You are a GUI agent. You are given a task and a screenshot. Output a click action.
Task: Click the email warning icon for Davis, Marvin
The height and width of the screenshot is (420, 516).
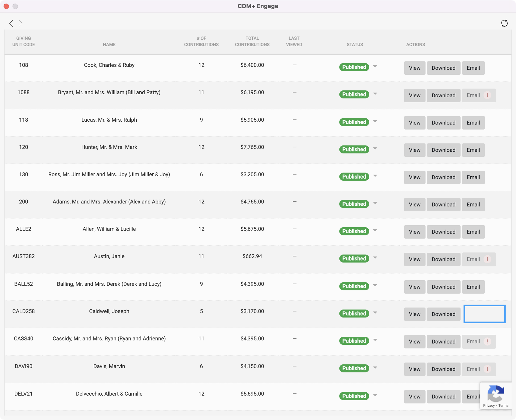pos(487,369)
